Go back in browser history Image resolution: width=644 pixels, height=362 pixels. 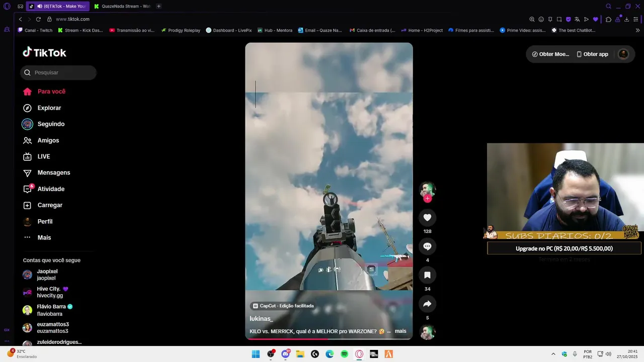20,19
